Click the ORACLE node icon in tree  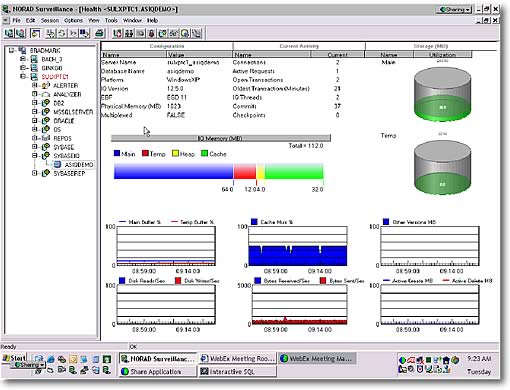tap(46, 121)
